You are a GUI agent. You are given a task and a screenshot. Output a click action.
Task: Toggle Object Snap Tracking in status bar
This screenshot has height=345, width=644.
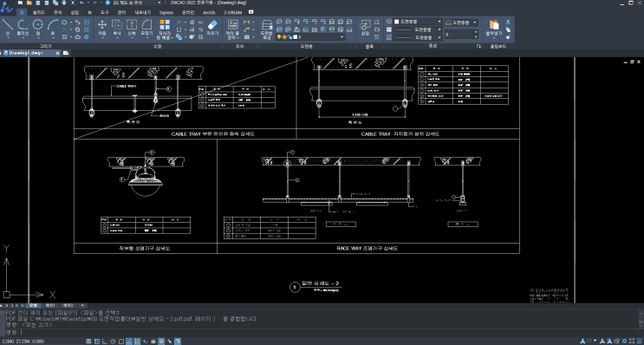[129, 342]
